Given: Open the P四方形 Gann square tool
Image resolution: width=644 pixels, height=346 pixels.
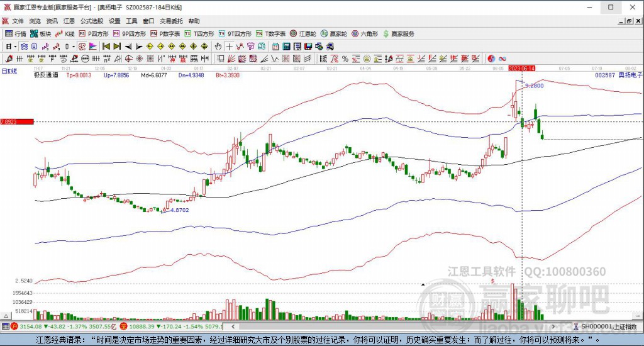Looking at the screenshot, I should click(x=94, y=34).
